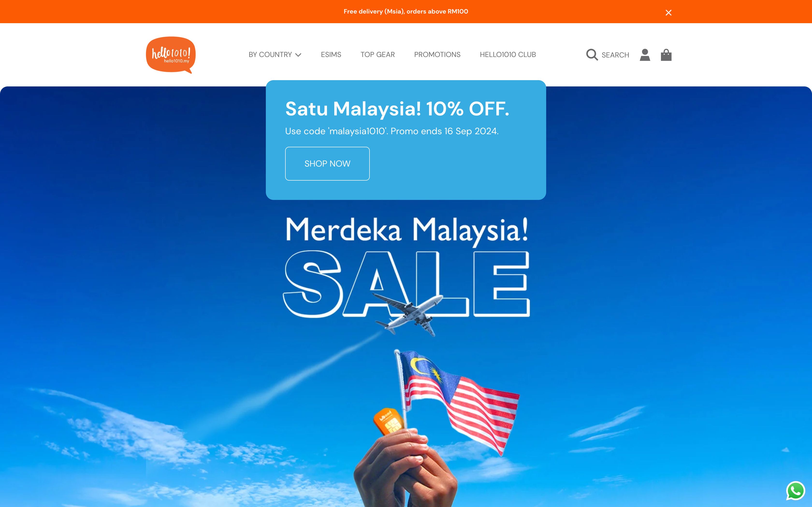Click the Merdeka Malaysia SALE banner text
This screenshot has height=507, width=812.
click(x=406, y=266)
